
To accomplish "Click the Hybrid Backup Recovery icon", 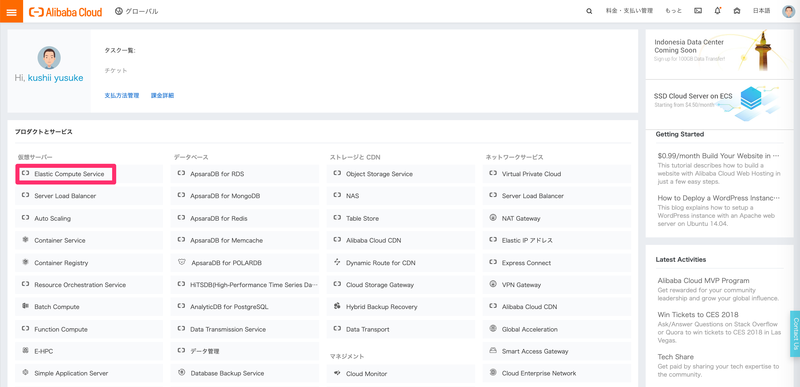I will point(337,306).
